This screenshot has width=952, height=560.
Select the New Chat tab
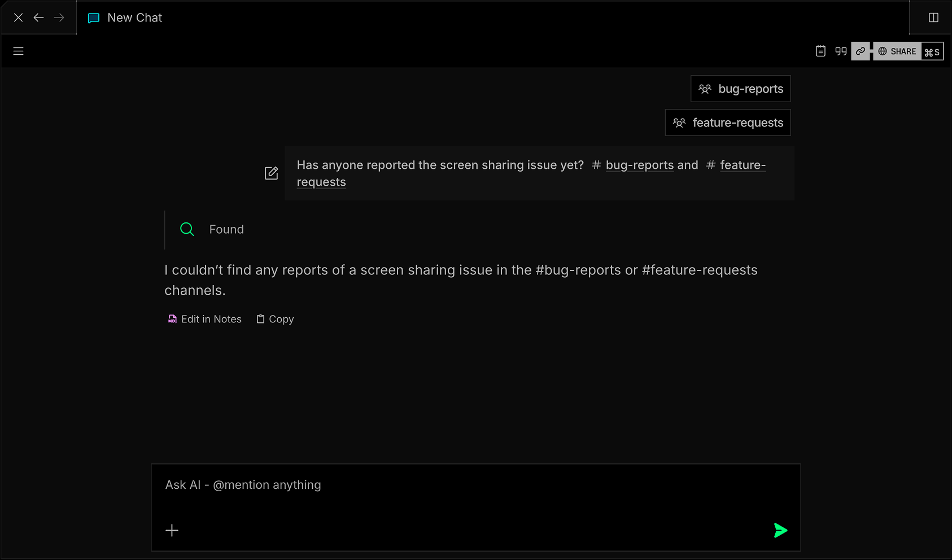pos(125,18)
